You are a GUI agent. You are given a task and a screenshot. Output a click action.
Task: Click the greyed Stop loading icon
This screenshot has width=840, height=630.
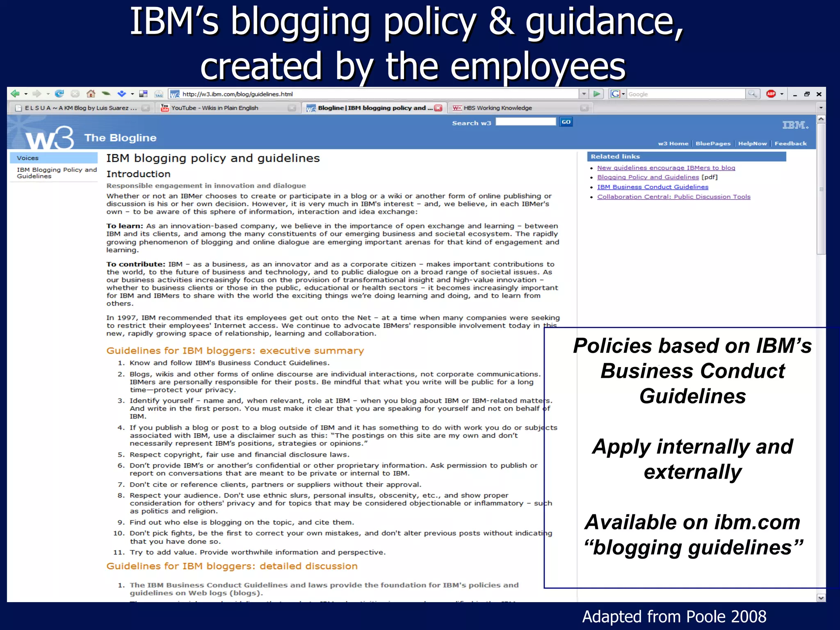pyautogui.click(x=75, y=94)
